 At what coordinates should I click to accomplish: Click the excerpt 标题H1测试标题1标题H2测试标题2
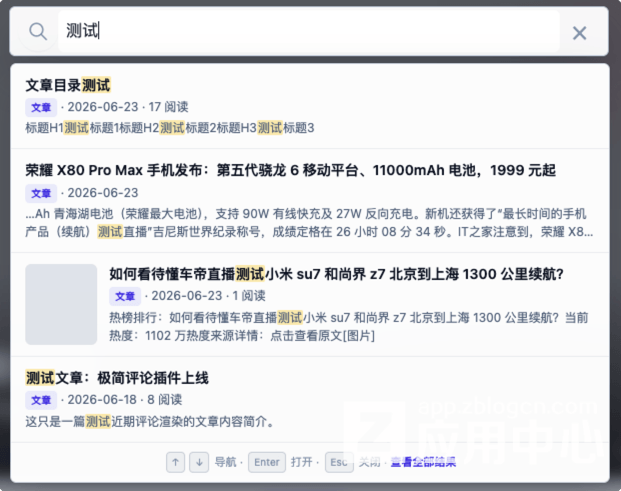coord(170,128)
